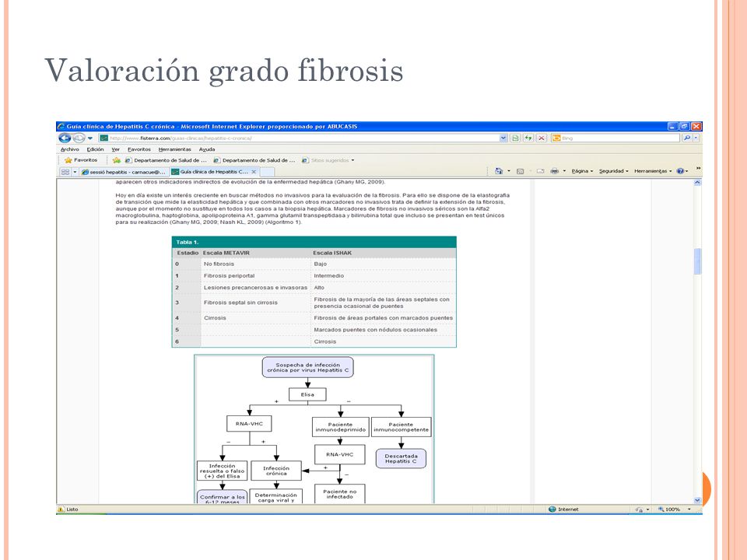Expand the address bar URL history dropdown

click(503, 138)
